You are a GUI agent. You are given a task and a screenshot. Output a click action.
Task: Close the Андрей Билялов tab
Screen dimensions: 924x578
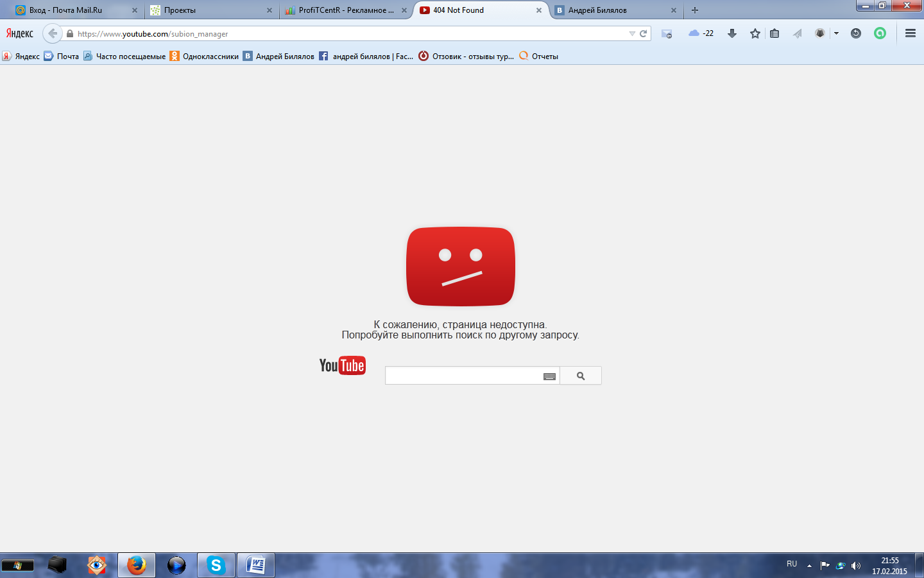point(674,10)
